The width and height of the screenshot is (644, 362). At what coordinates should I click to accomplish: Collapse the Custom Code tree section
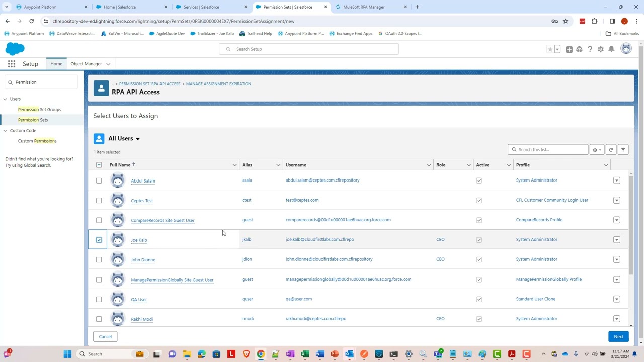tap(5, 130)
